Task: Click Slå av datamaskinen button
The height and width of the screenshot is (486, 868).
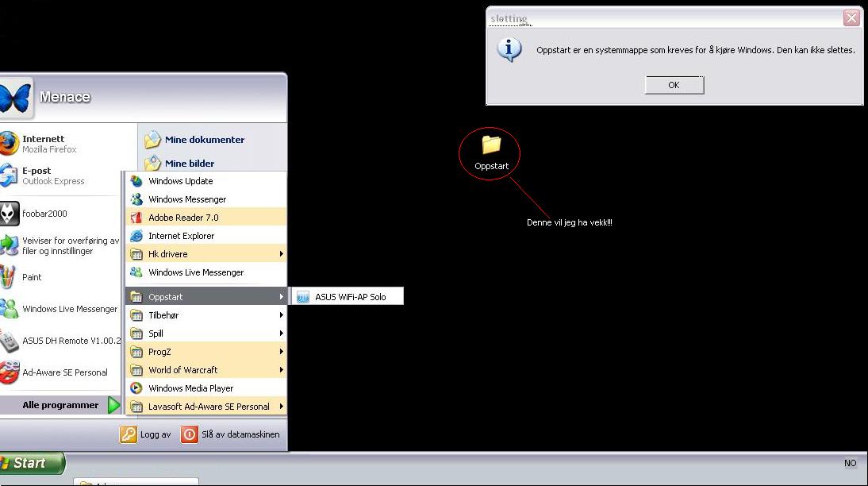Action: coord(231,434)
